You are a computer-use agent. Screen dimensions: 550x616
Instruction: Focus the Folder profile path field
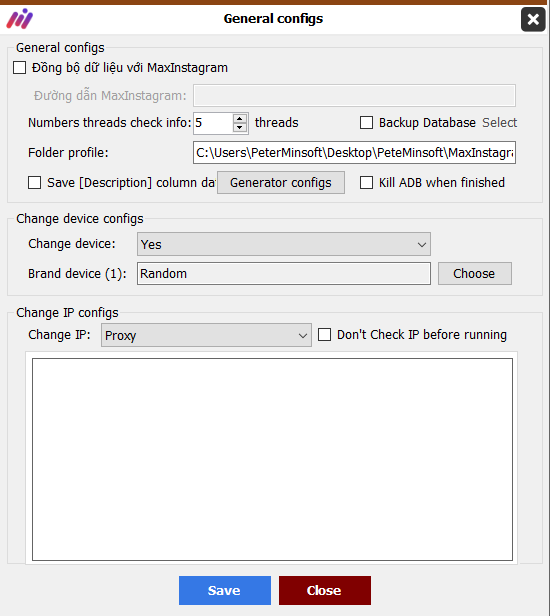(354, 152)
